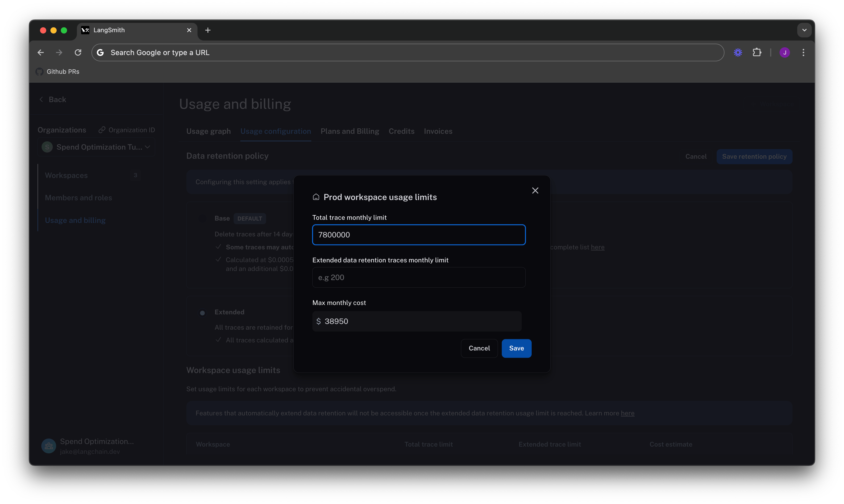Click the Data retention policy heading

pyautogui.click(x=227, y=156)
